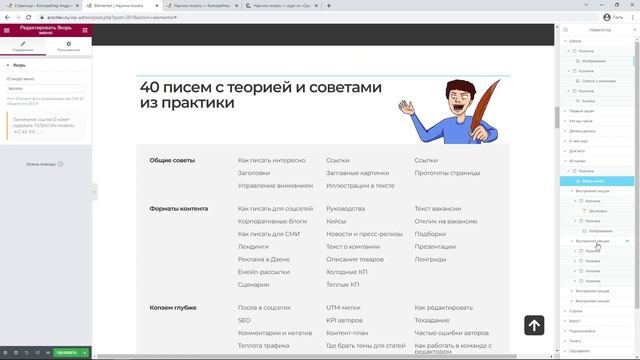Viewport: 640px width, 360px height.
Task: Toggle visibility eye icon in Navigator
Action: pos(627,241)
